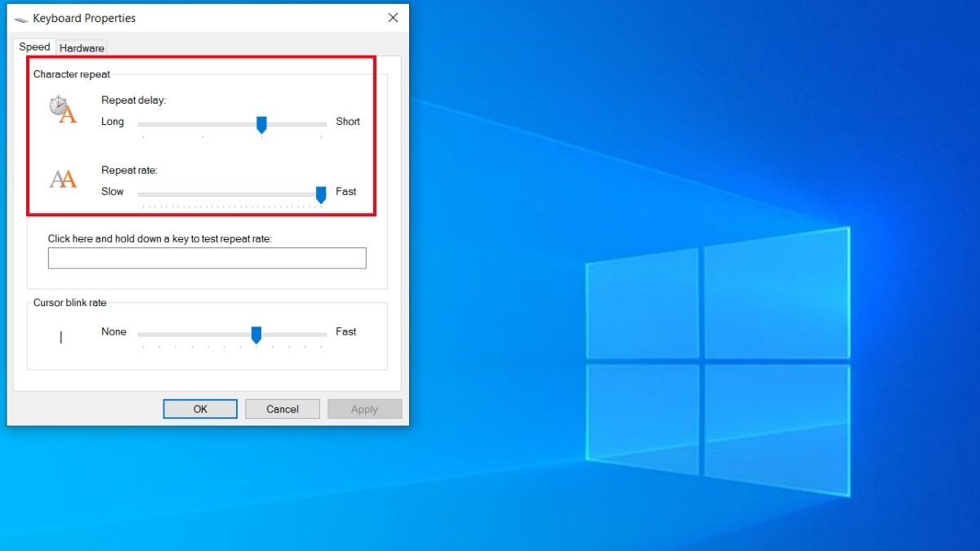The height and width of the screenshot is (551, 980).
Task: Click the 'Long' label by Repeat delay
Action: pyautogui.click(x=113, y=122)
